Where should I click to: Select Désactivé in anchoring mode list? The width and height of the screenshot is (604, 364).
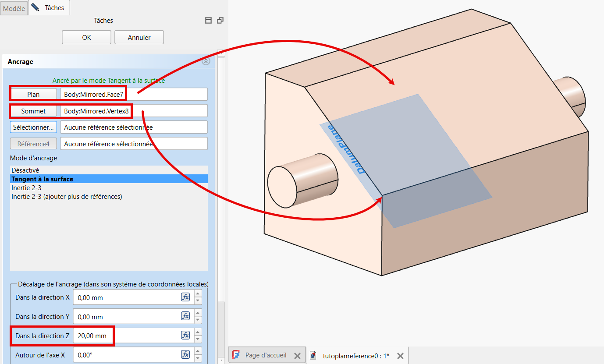click(25, 170)
